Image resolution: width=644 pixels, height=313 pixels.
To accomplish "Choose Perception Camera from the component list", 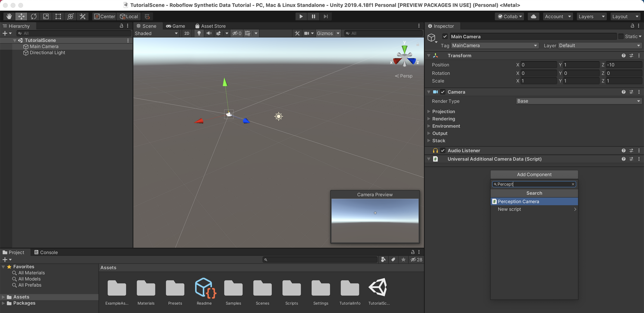I will point(534,201).
